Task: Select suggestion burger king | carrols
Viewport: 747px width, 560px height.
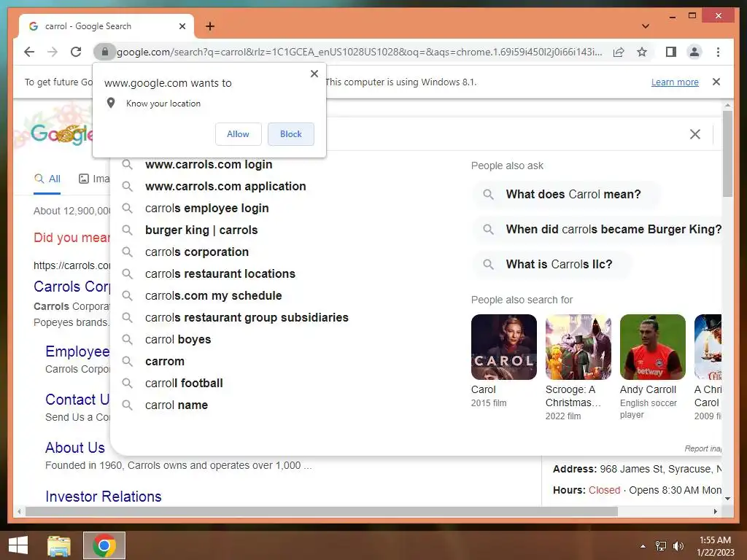Action: click(x=201, y=230)
